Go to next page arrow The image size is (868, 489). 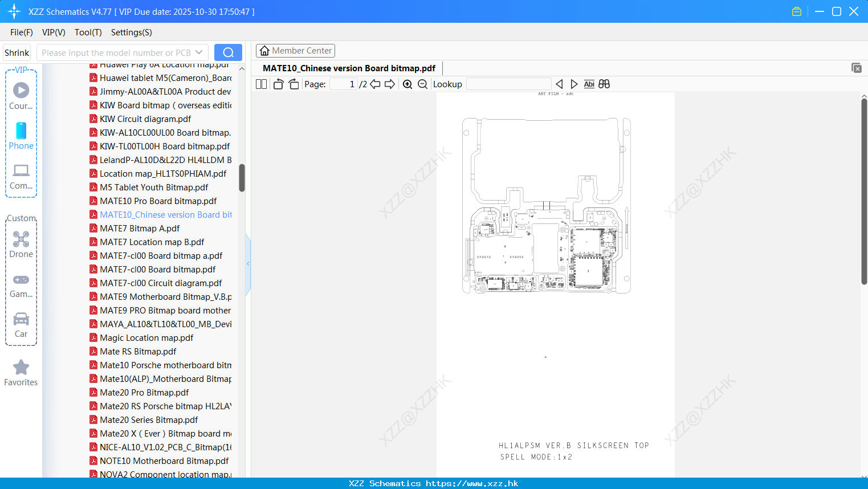click(x=390, y=84)
